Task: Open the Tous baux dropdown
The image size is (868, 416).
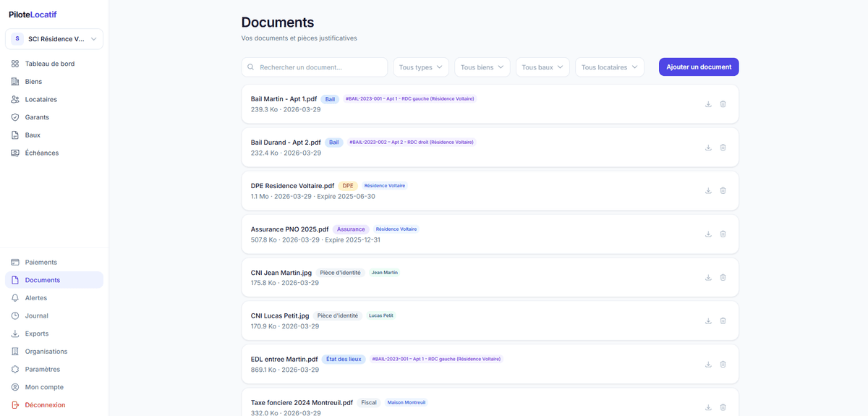Action: click(x=542, y=67)
